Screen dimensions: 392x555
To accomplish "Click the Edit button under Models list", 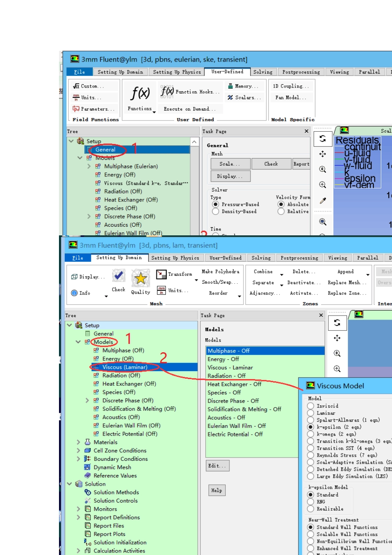I will tap(217, 466).
